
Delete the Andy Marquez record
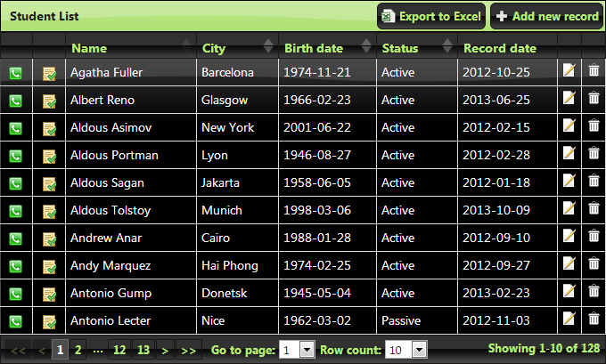(x=594, y=263)
